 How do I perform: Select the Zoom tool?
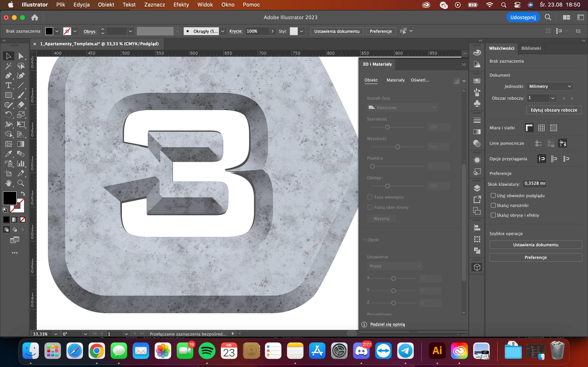(x=21, y=183)
